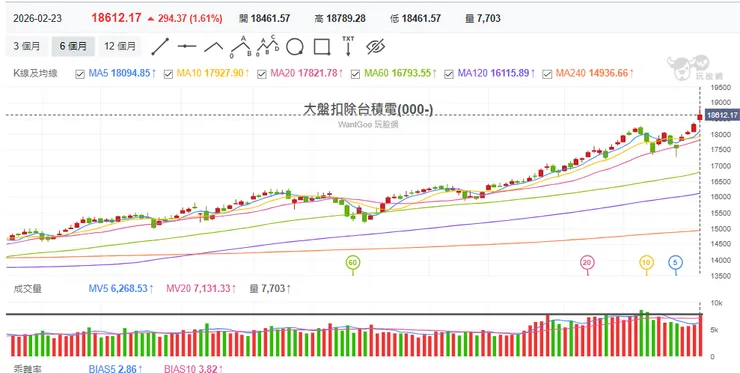Select the 0-A-B wave drawing tool
740x373 pixels.
[x=241, y=46]
